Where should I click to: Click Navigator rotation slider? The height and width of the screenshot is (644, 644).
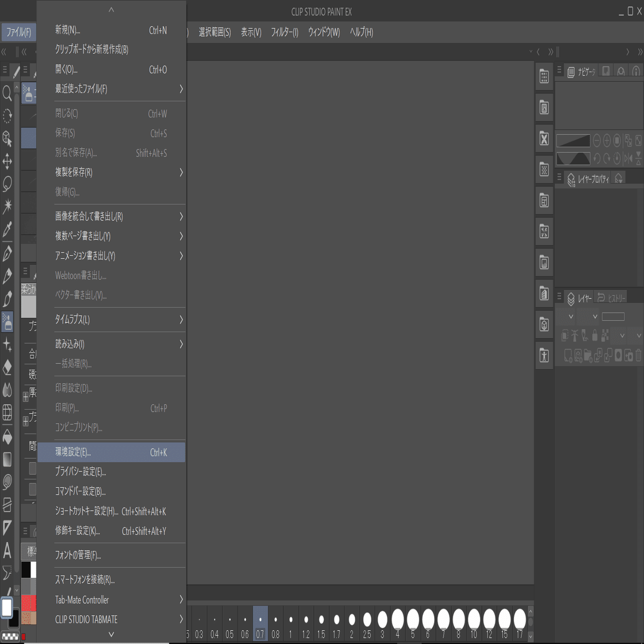(574, 158)
